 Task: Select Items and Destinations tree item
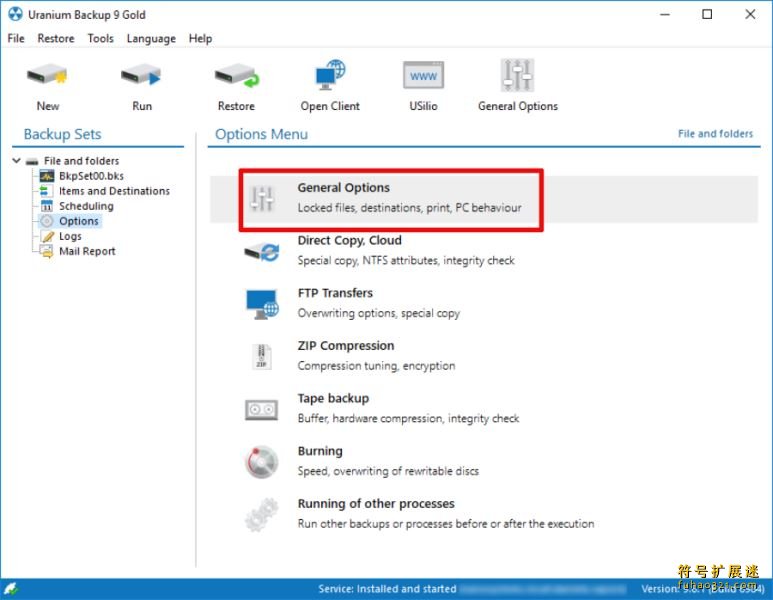click(x=114, y=191)
